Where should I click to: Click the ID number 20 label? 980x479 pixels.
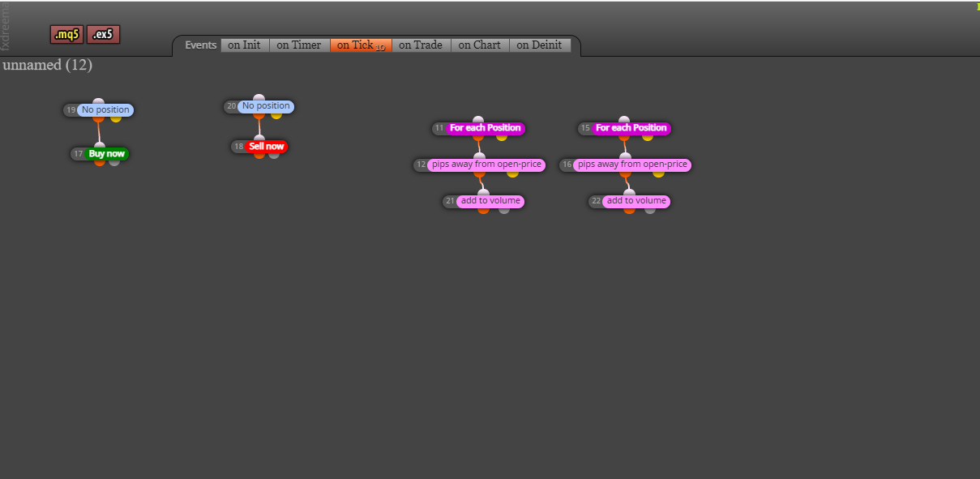click(232, 106)
